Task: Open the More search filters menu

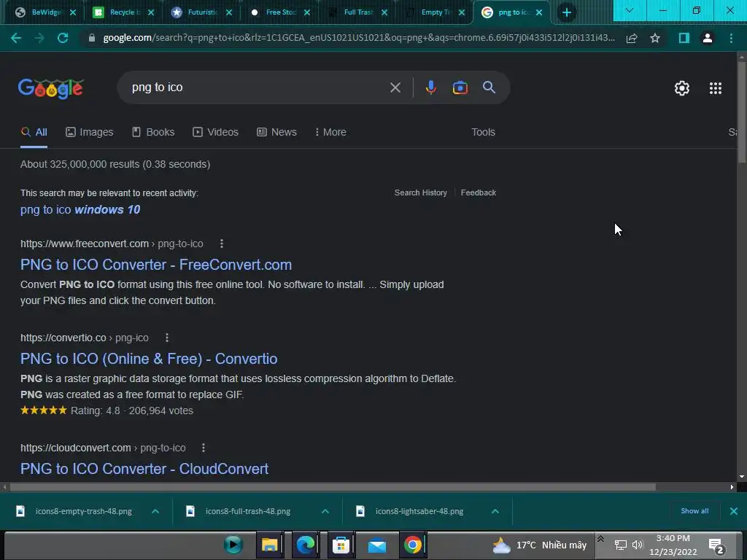Action: coord(330,133)
